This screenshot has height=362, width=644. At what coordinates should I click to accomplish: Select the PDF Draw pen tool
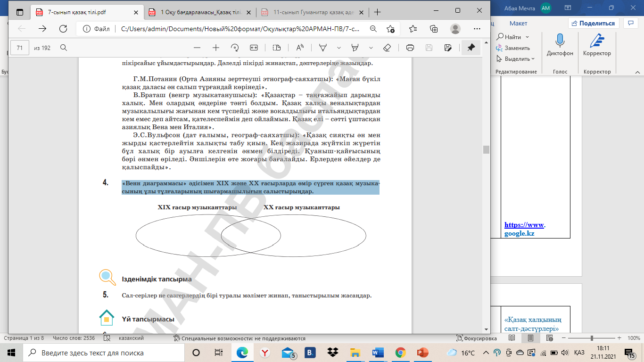(x=323, y=48)
